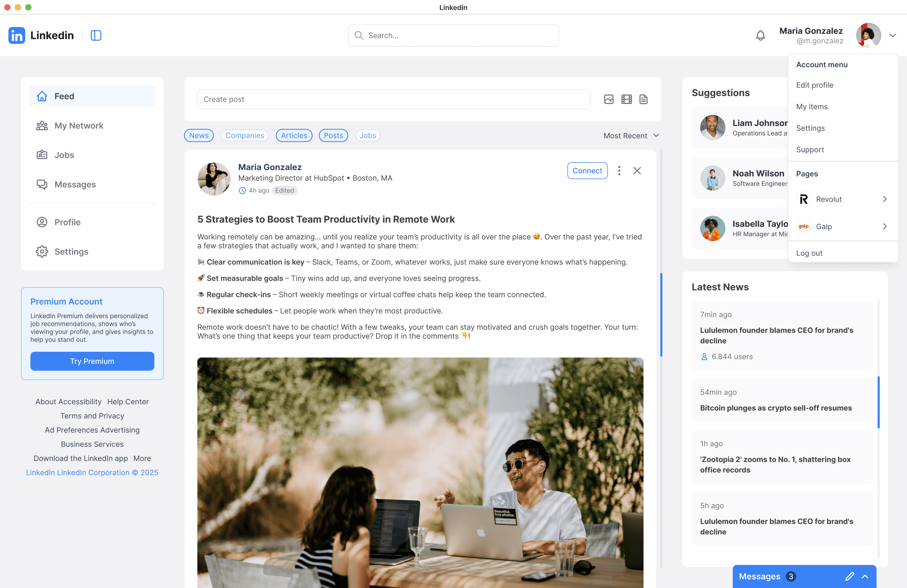The image size is (907, 588).
Task: Attach a document to the post
Action: (x=643, y=99)
